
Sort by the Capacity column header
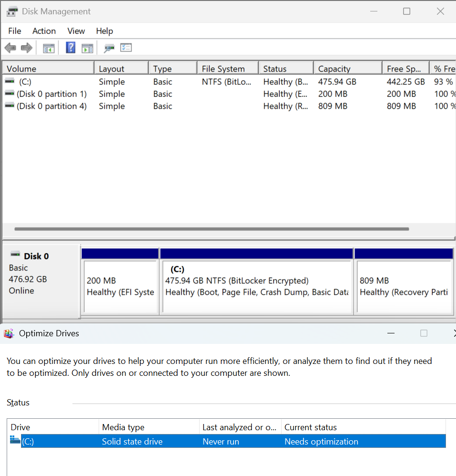[x=348, y=69]
